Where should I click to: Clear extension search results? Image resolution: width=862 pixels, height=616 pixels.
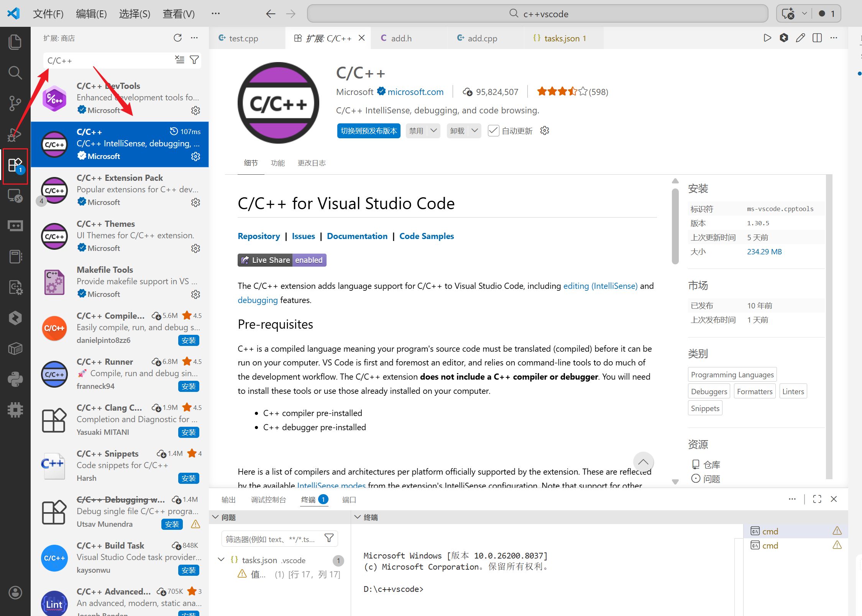(x=179, y=59)
